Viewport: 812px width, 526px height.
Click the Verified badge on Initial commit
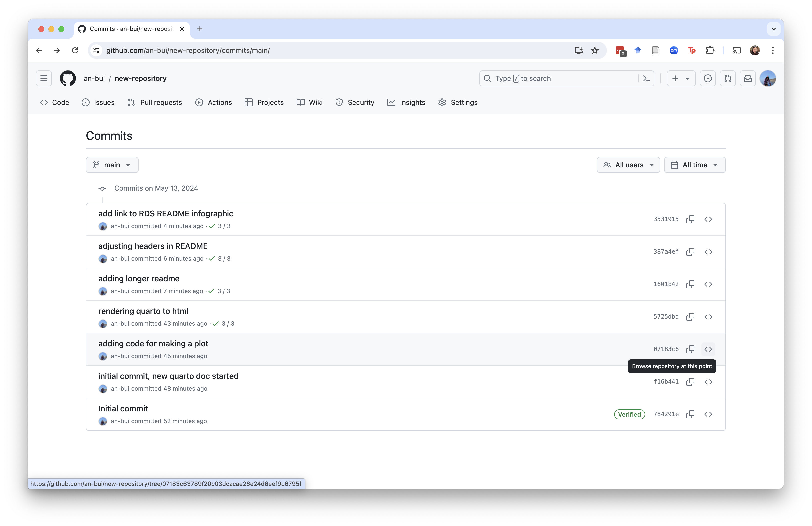629,414
